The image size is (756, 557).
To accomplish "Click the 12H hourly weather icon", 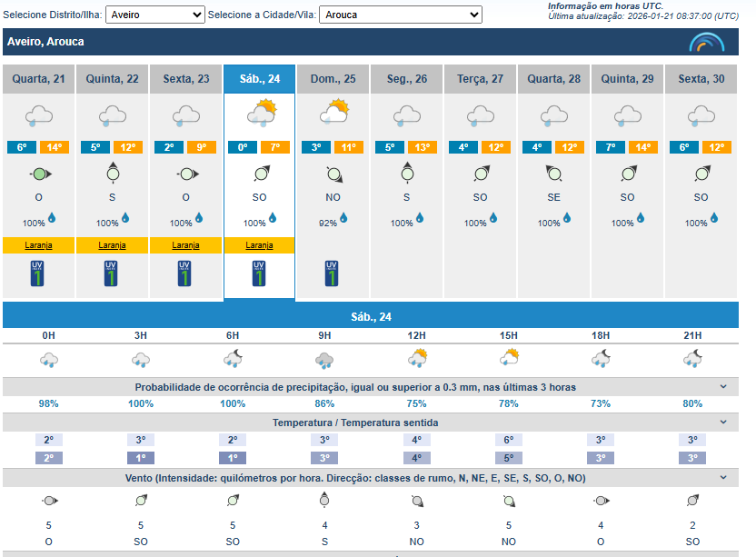I will coord(417,358).
